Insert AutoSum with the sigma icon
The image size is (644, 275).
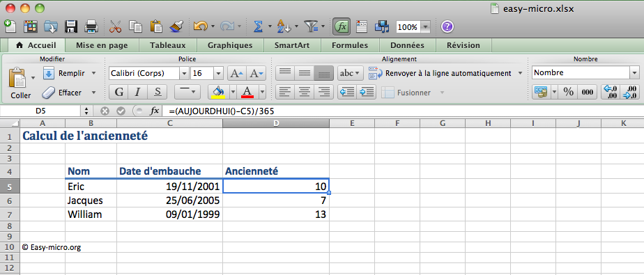(258, 26)
